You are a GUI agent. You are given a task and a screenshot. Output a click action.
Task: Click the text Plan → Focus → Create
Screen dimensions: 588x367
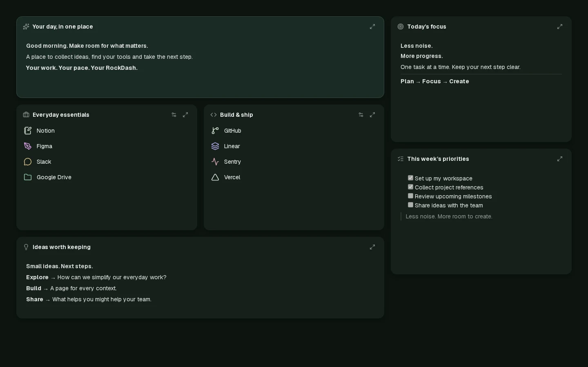(435, 81)
